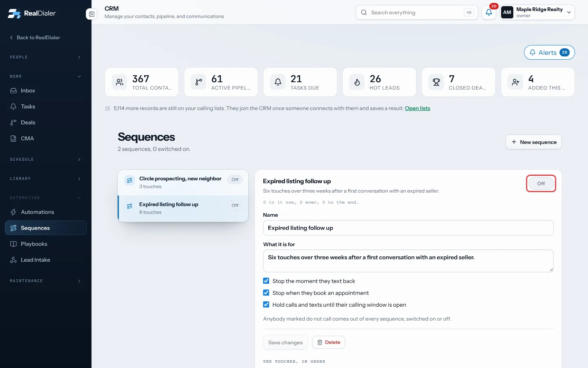This screenshot has height=368, width=588.
Task: Toggle the Expired listing follow up Off switch
Action: (541, 184)
